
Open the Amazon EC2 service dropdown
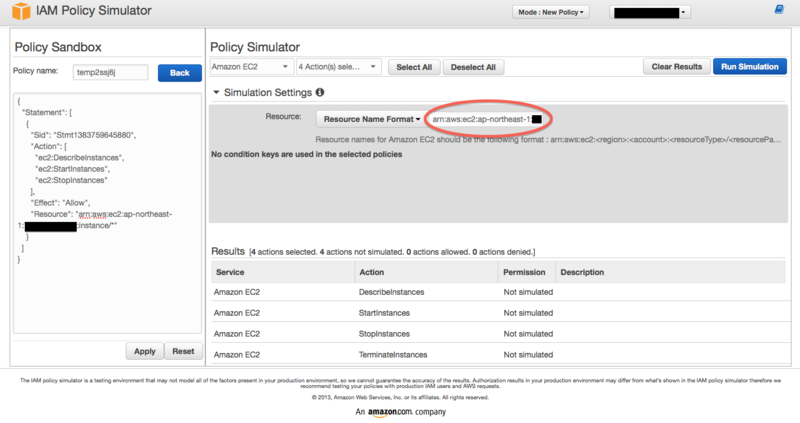252,67
